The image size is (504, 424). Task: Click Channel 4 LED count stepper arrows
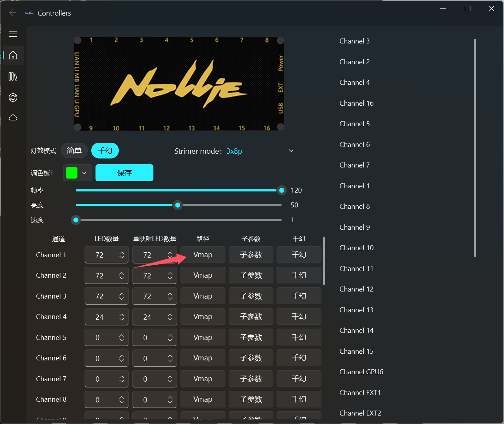[122, 317]
